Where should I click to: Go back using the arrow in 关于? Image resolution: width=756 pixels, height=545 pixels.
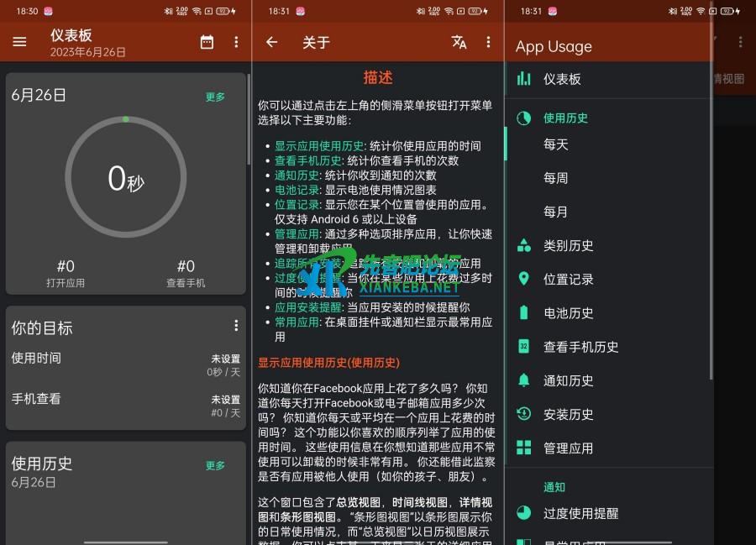(x=271, y=42)
